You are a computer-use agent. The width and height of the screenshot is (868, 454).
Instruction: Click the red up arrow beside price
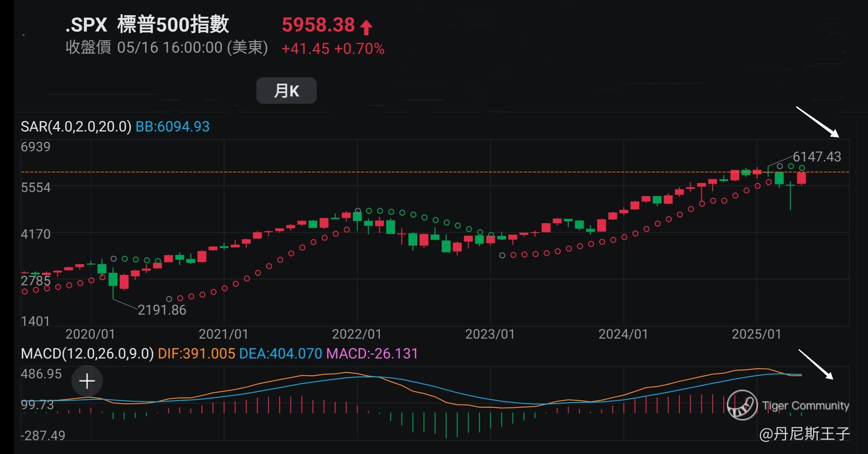[366, 27]
